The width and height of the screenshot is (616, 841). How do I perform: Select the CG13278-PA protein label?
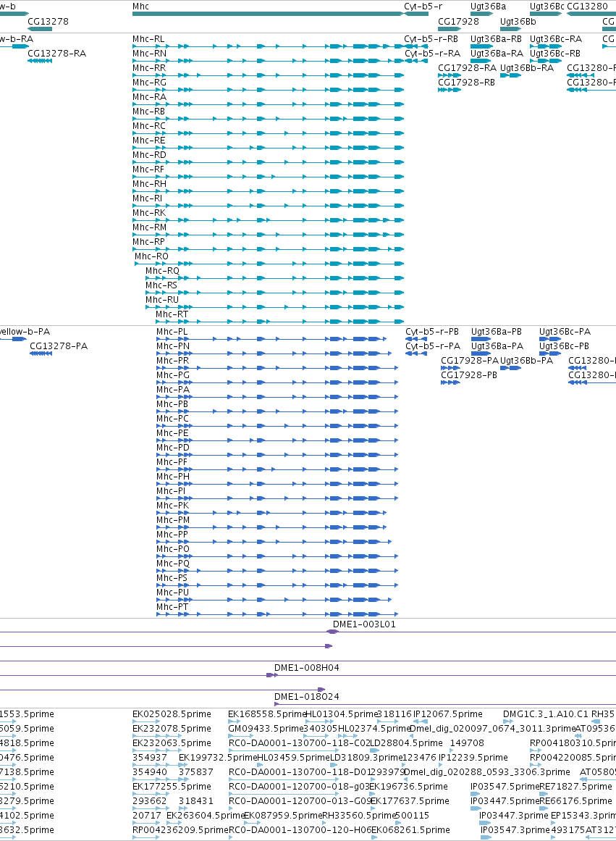59,346
